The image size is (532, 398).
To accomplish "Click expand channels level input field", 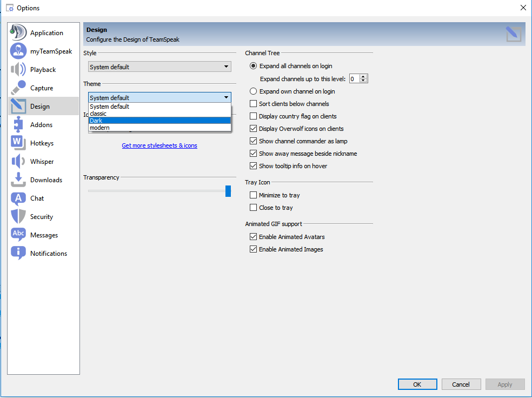I will tap(355, 79).
